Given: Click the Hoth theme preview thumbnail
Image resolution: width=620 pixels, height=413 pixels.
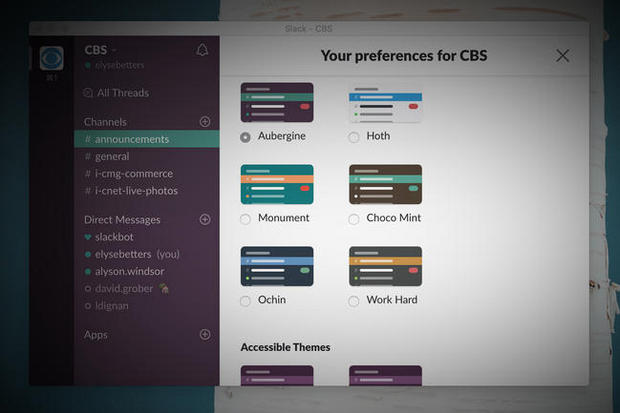Looking at the screenshot, I should point(386,102).
